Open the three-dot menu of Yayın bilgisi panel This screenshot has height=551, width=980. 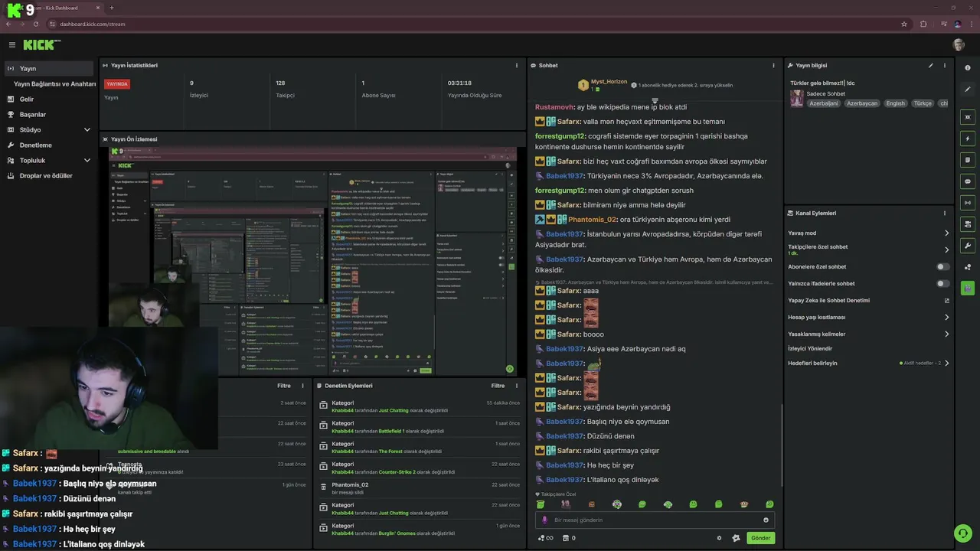point(945,66)
